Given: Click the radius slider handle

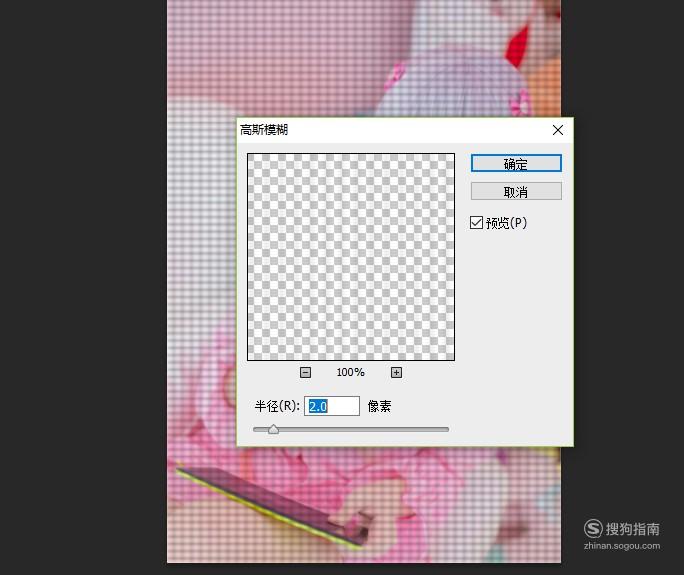Looking at the screenshot, I should [274, 429].
